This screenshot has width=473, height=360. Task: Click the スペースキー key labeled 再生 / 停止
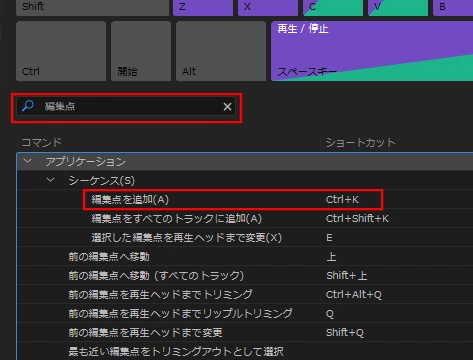click(x=372, y=51)
